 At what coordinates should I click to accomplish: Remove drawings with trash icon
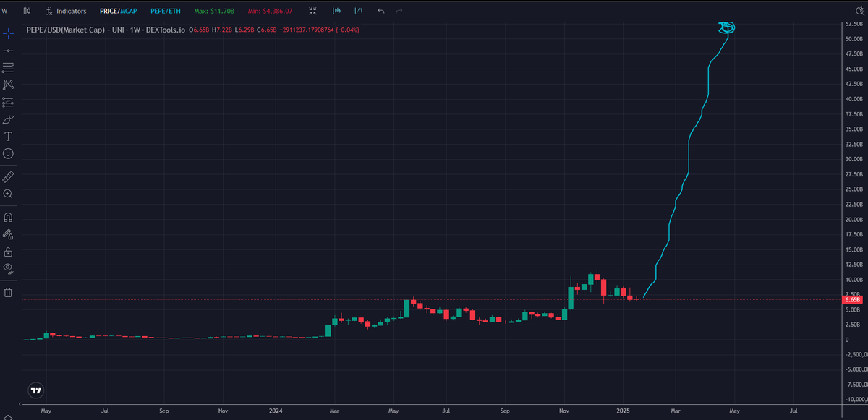[8, 292]
